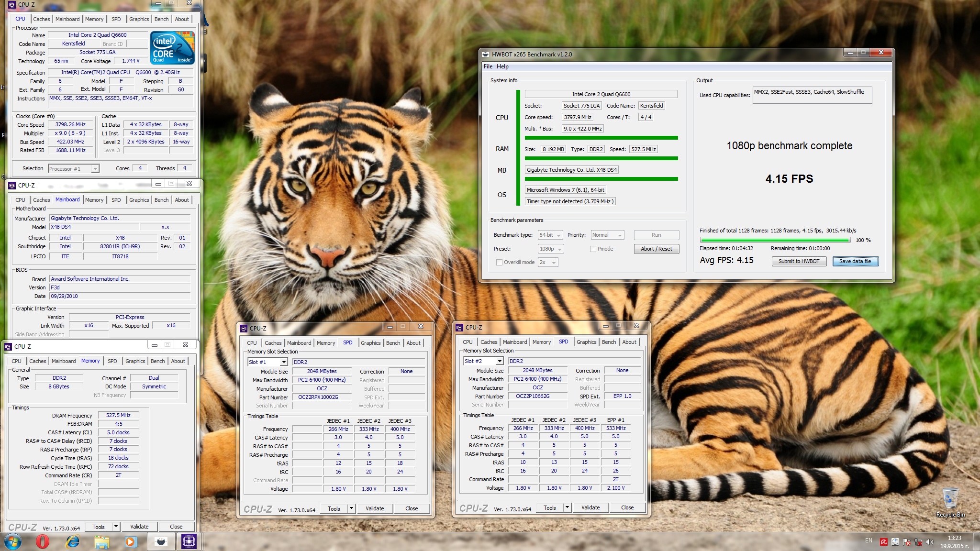
Task: Click Validate in CPU-Z Memory window
Action: [x=139, y=527]
